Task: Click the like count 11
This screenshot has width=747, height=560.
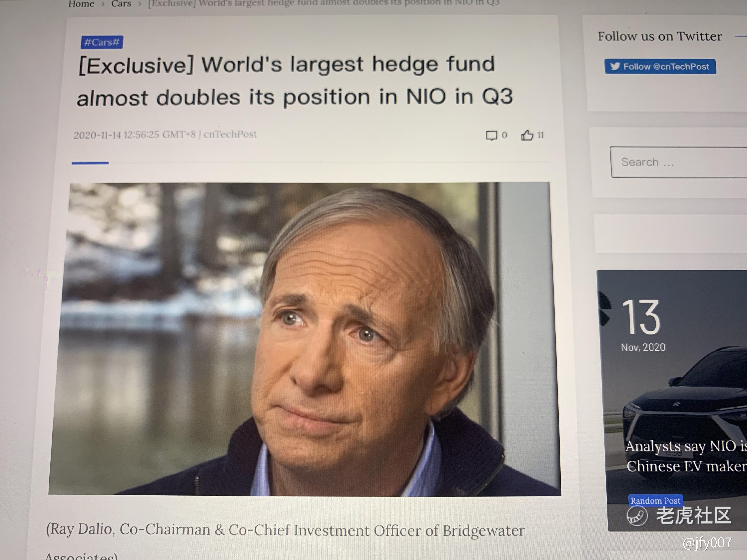Action: click(x=540, y=135)
